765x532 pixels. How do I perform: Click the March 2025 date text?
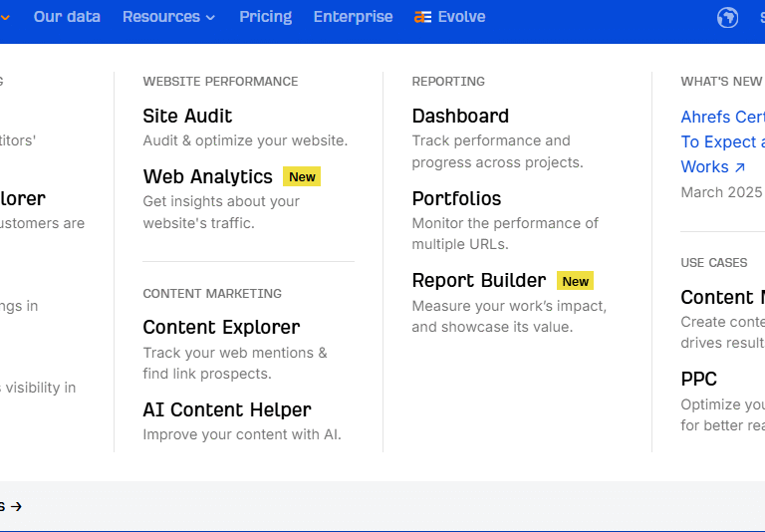[x=721, y=192]
